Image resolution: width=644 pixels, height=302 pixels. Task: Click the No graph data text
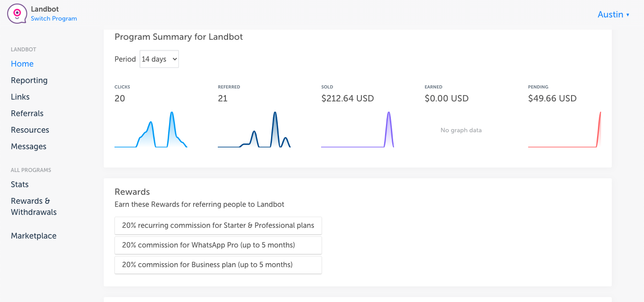[461, 130]
